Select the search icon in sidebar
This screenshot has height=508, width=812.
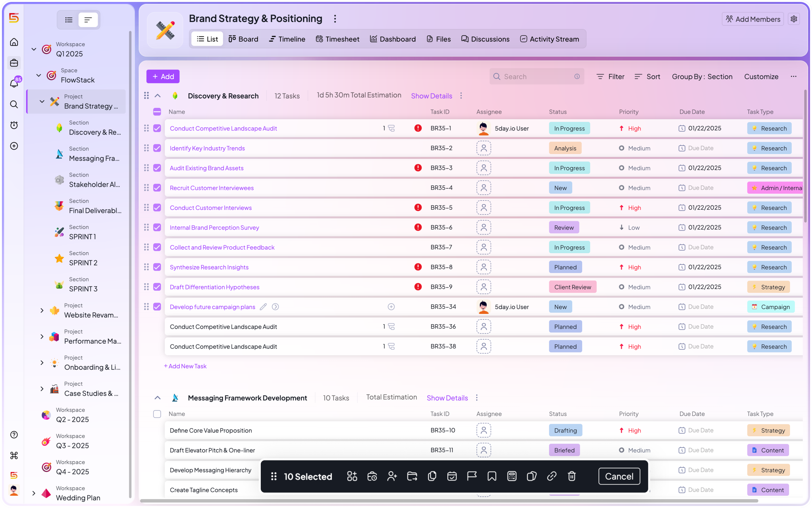tap(14, 105)
